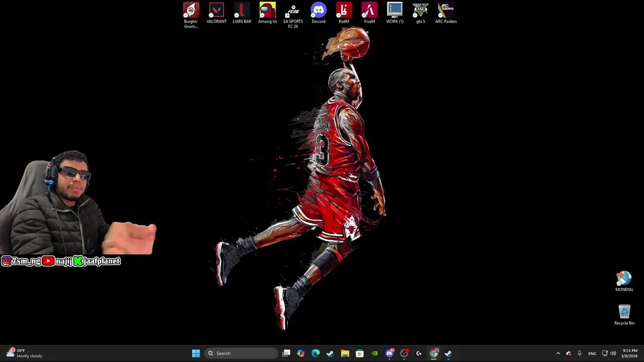This screenshot has height=362, width=644.
Task: Open the Recycle Bin
Action: point(624,315)
